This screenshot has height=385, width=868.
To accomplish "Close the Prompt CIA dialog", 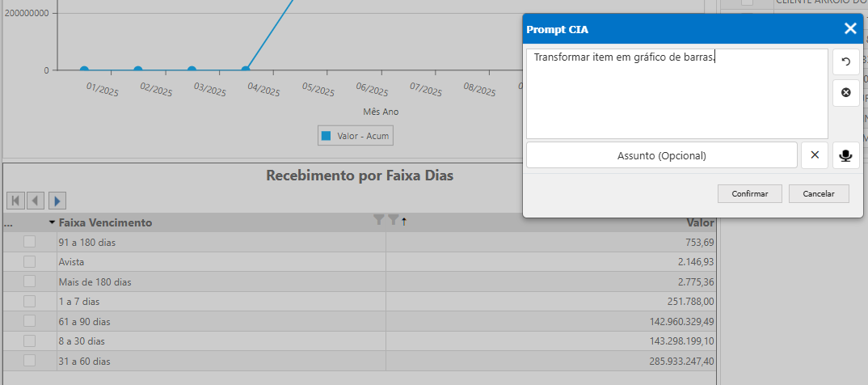I will coord(850,29).
